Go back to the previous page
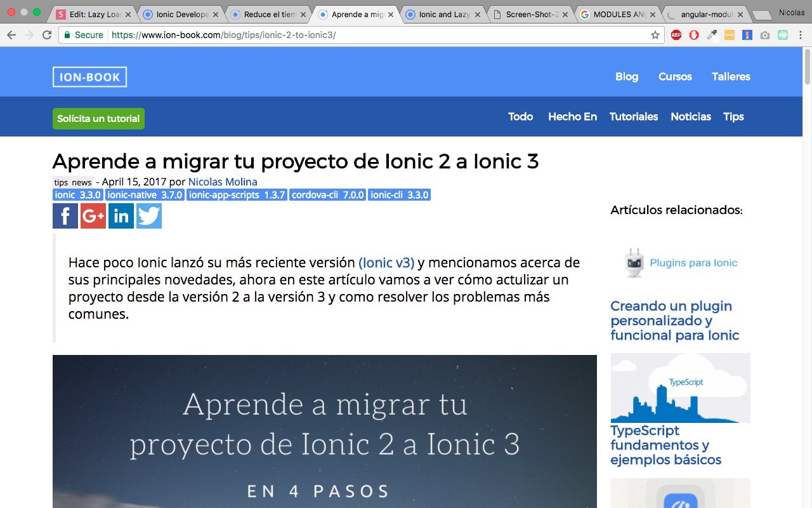The image size is (812, 508). coord(11,35)
